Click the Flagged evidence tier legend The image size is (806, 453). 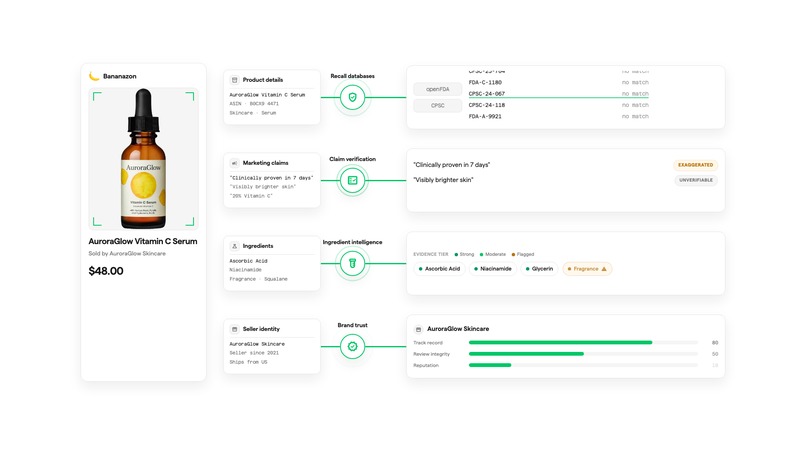tap(523, 255)
